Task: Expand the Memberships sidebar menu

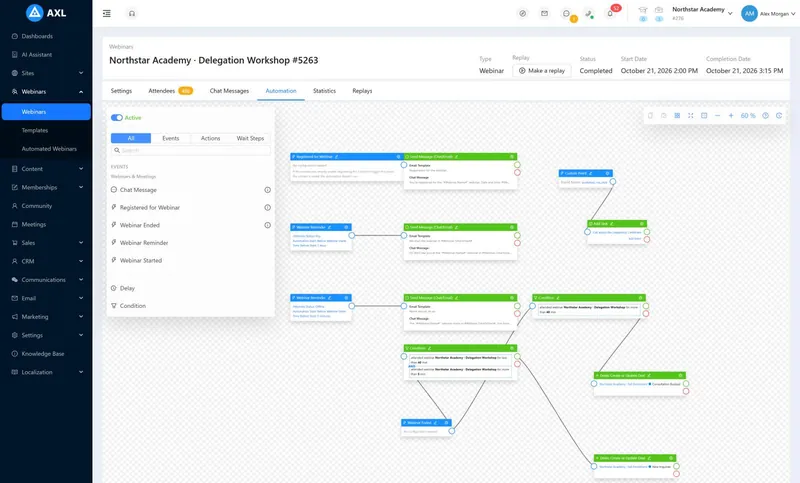Action: click(x=81, y=187)
